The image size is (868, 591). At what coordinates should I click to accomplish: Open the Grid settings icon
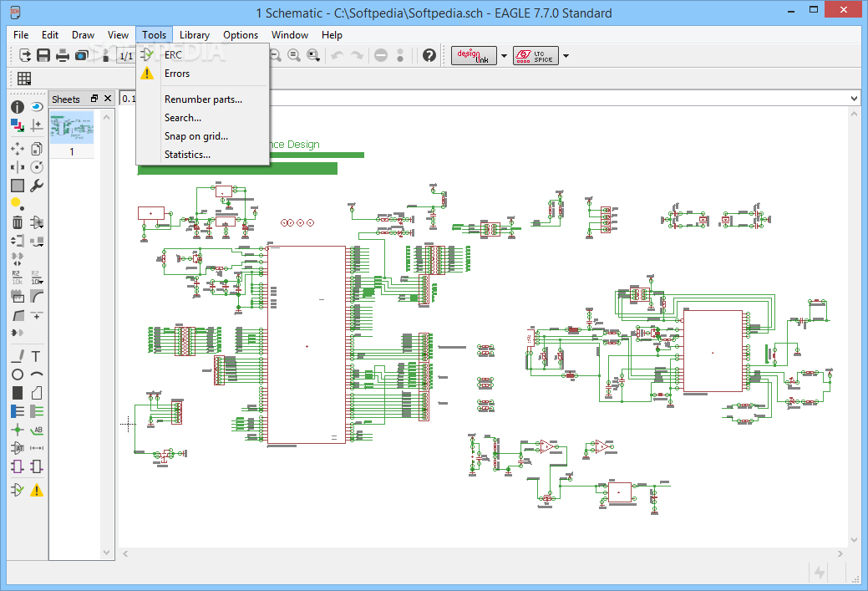pos(24,79)
